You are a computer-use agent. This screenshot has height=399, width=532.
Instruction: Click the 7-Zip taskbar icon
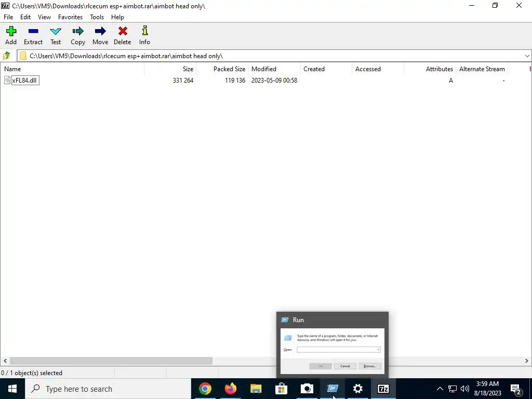(x=383, y=389)
